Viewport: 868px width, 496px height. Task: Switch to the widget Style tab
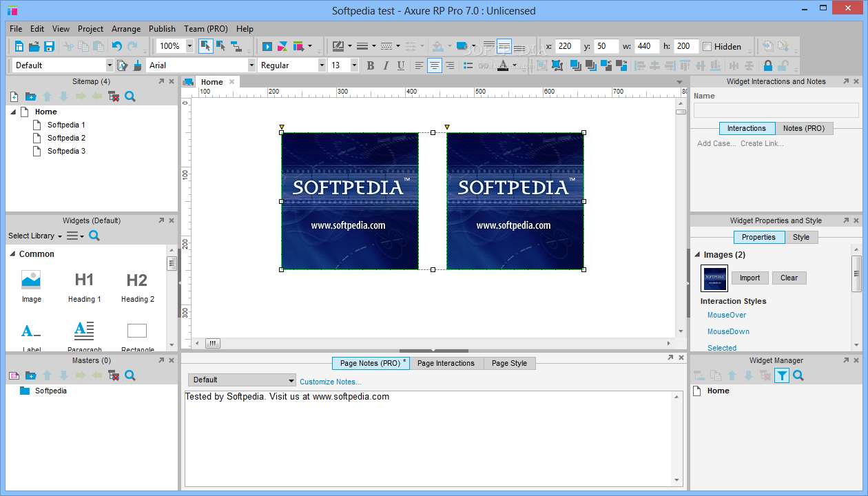[801, 237]
